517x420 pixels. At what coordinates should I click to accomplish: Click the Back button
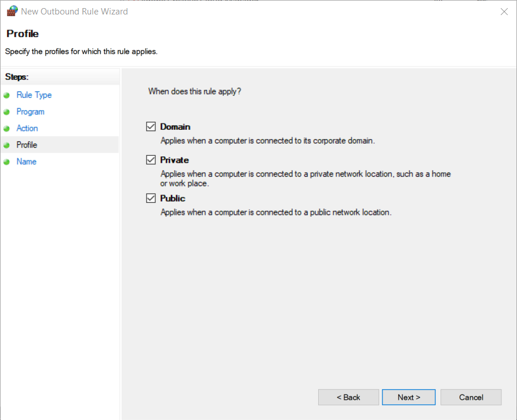(x=348, y=397)
